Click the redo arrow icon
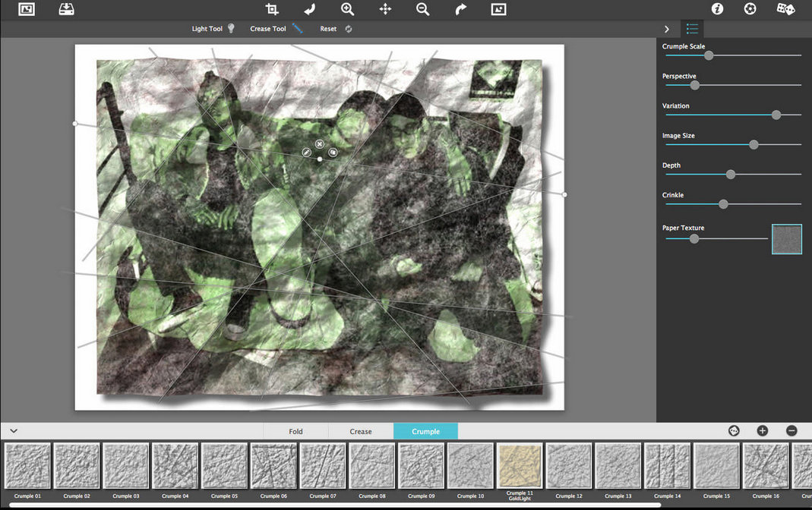The width and height of the screenshot is (812, 510). [x=461, y=9]
